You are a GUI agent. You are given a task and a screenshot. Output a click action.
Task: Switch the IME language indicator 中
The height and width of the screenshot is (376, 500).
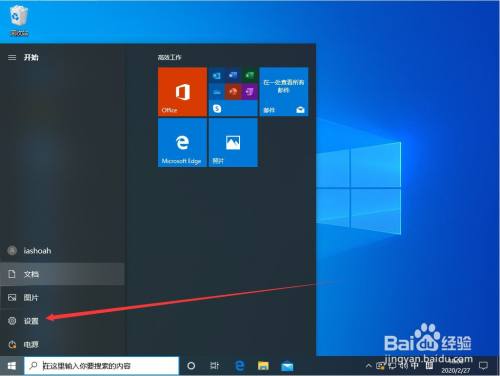click(415, 366)
